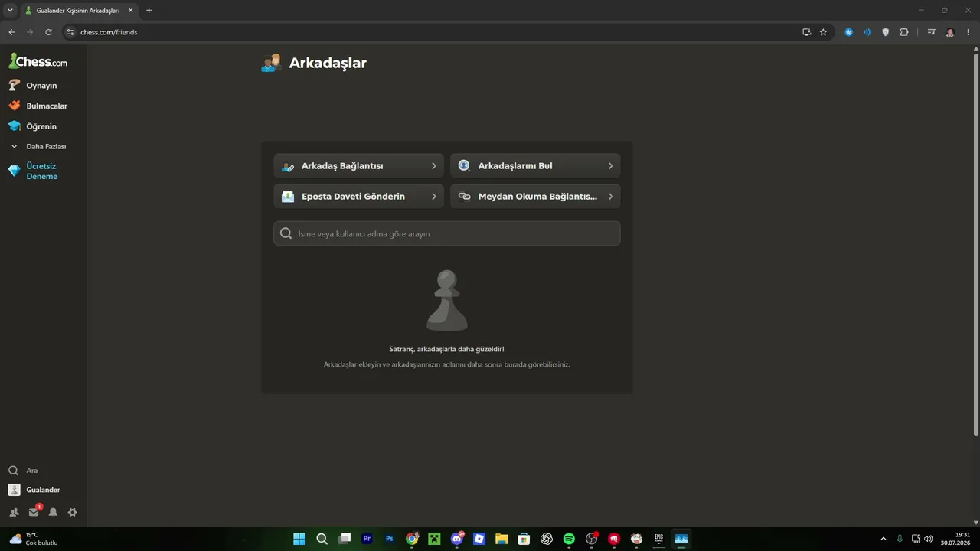The image size is (980, 551).
Task: Open the settings gear in sidebar footer
Action: click(x=73, y=512)
